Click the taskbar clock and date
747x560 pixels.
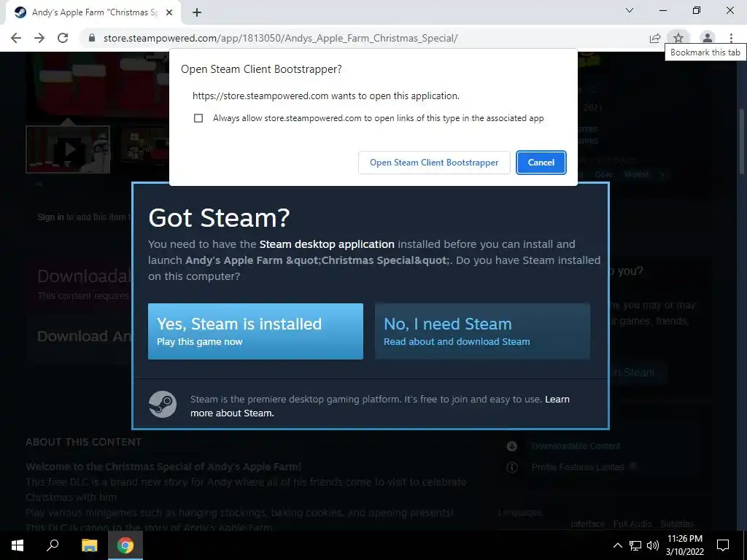(x=684, y=545)
